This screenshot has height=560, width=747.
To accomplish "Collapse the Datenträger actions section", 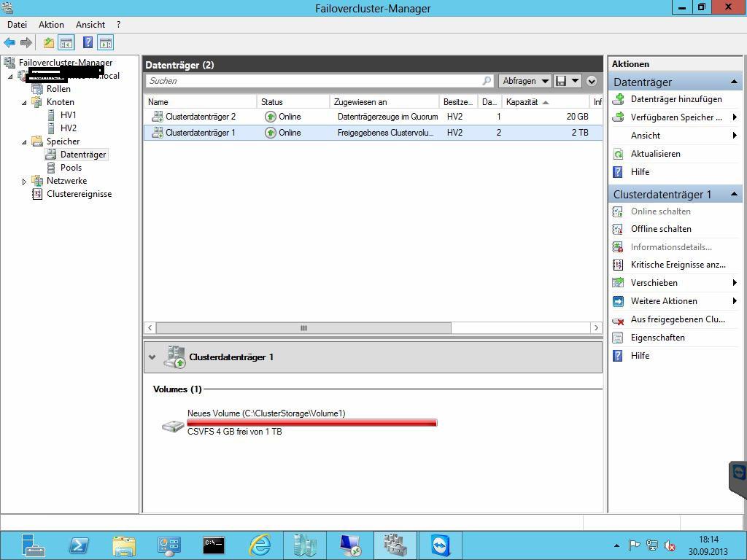I will (734, 82).
